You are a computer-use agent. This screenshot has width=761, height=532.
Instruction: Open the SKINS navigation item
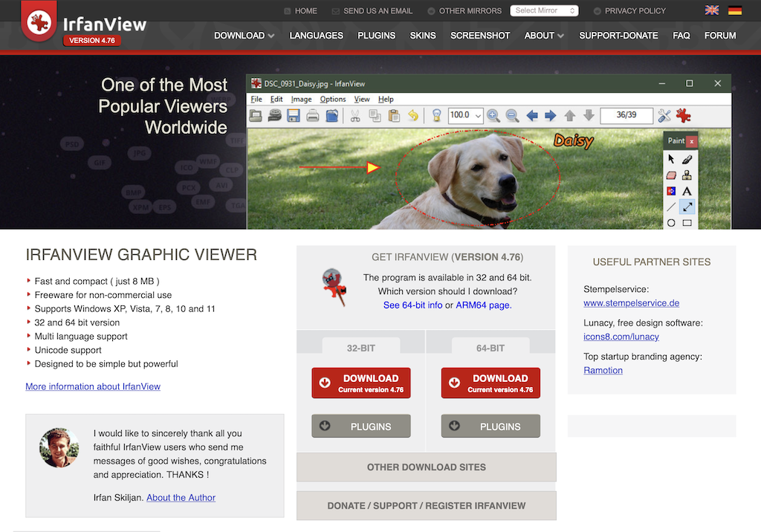click(423, 36)
